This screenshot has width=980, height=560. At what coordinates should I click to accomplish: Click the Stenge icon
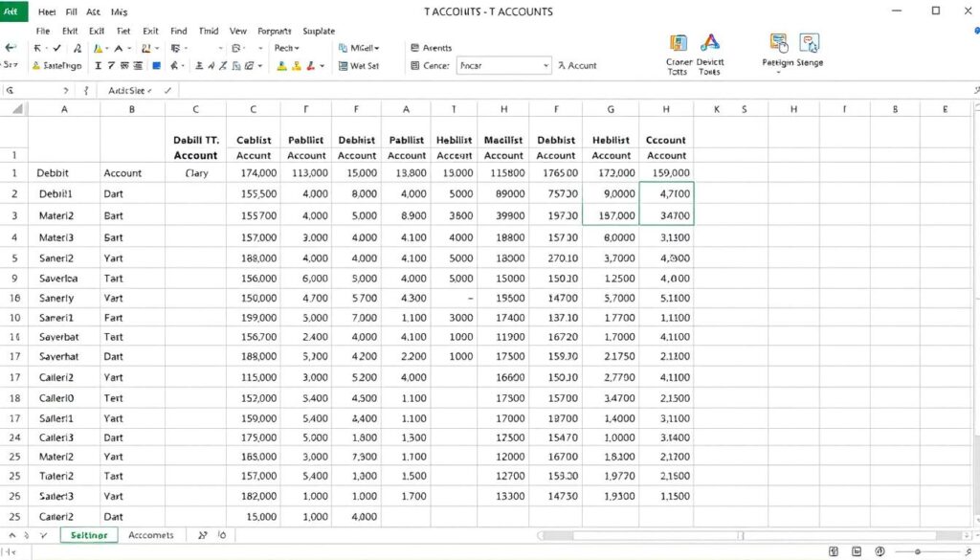(810, 44)
